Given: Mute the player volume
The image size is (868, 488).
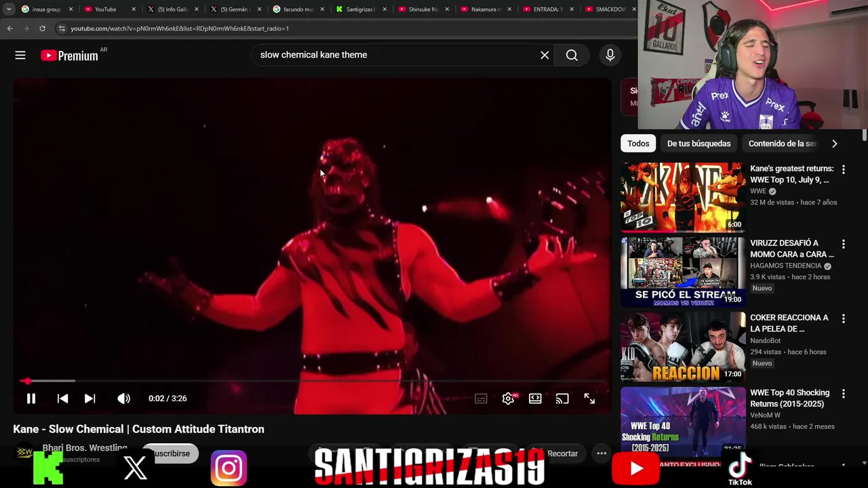Looking at the screenshot, I should [123, 399].
